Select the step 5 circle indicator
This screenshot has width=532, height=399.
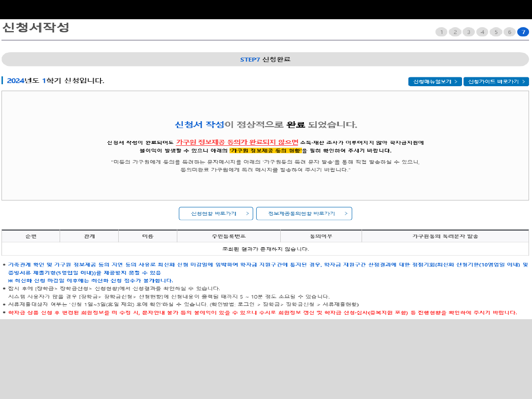pyautogui.click(x=496, y=32)
